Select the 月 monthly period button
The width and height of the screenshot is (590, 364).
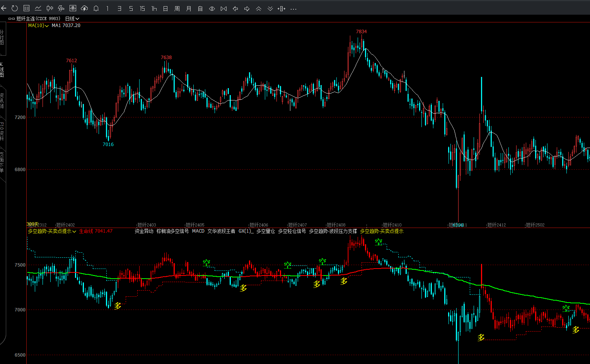[x=189, y=9]
